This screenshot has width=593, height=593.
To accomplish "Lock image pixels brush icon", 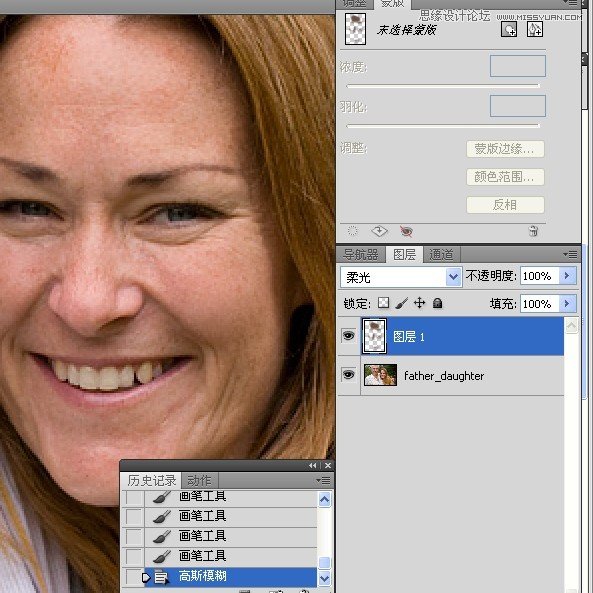I will [402, 303].
